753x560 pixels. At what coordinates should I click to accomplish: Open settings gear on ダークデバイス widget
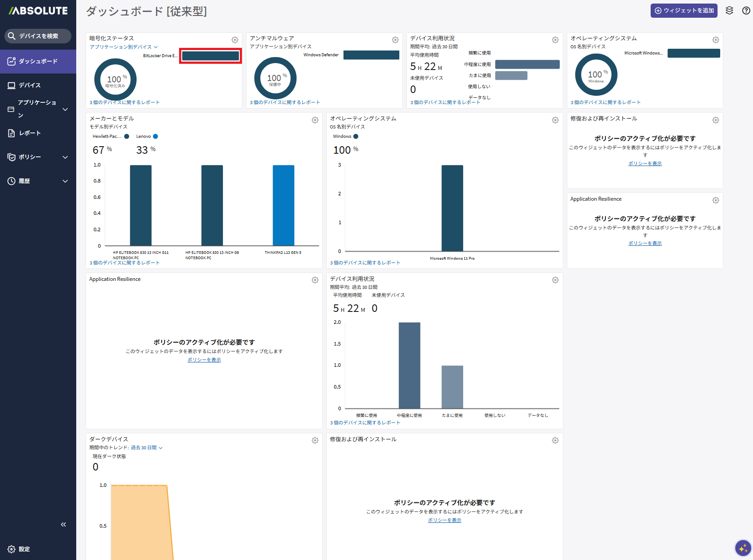315,440
